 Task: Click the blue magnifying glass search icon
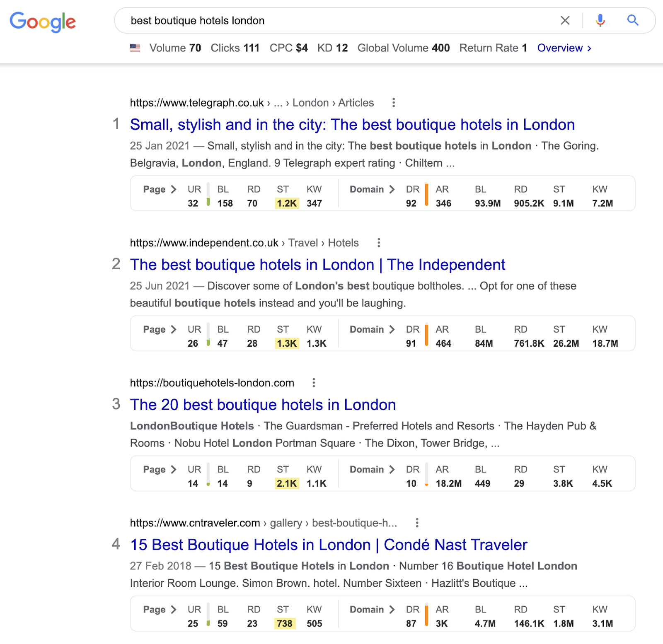(632, 20)
